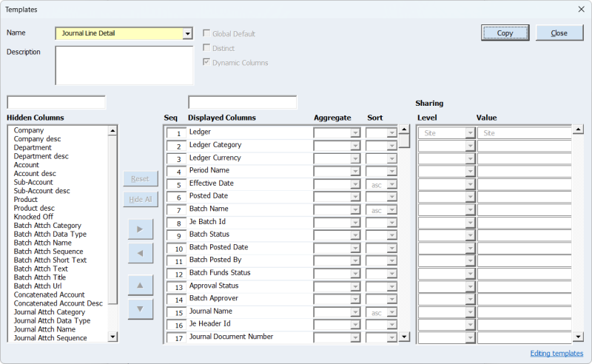The width and height of the screenshot is (592, 364).
Task: Select Journal Attch Sequence hidden column
Action: click(x=50, y=338)
